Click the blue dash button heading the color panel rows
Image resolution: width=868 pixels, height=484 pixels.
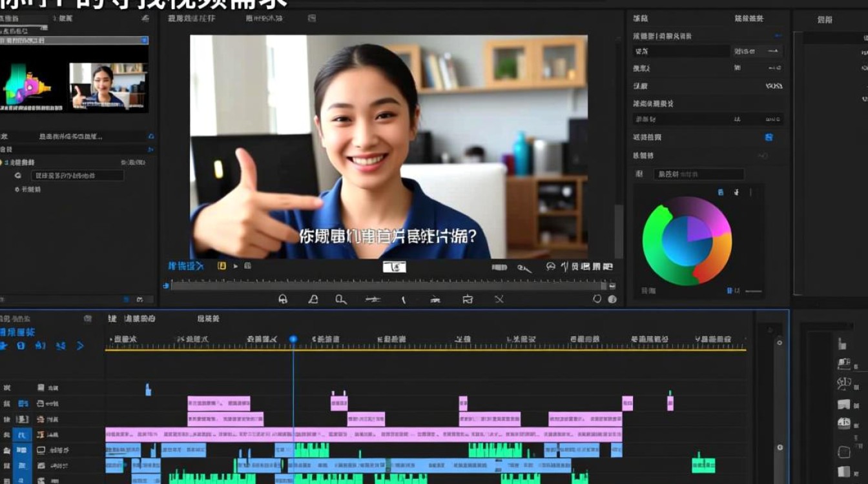click(x=778, y=36)
